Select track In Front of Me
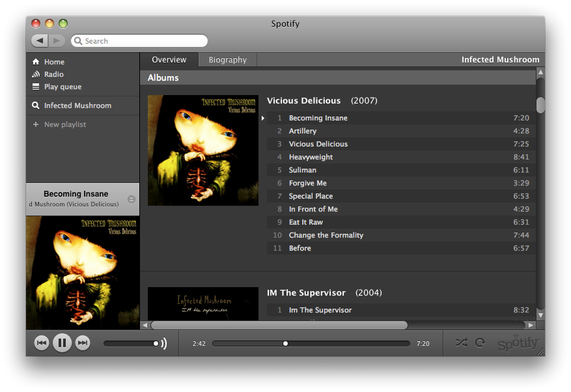This screenshot has height=392, width=571. tap(401, 209)
